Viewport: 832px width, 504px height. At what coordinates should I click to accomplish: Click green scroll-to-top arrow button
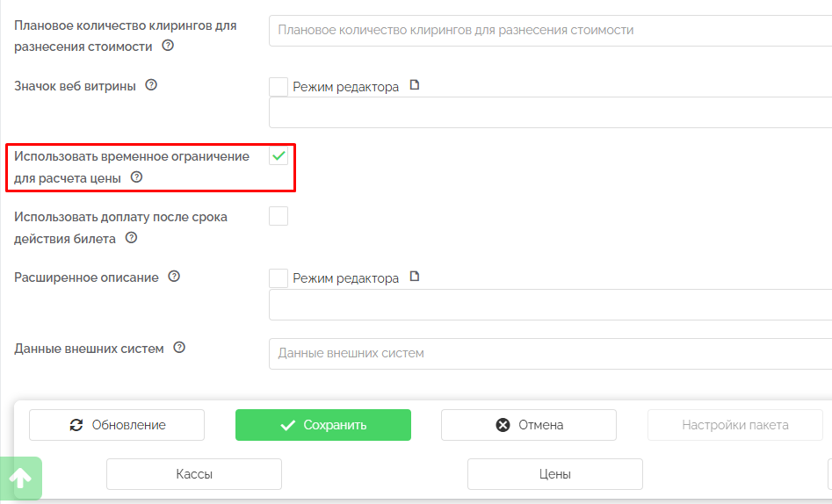[20, 479]
